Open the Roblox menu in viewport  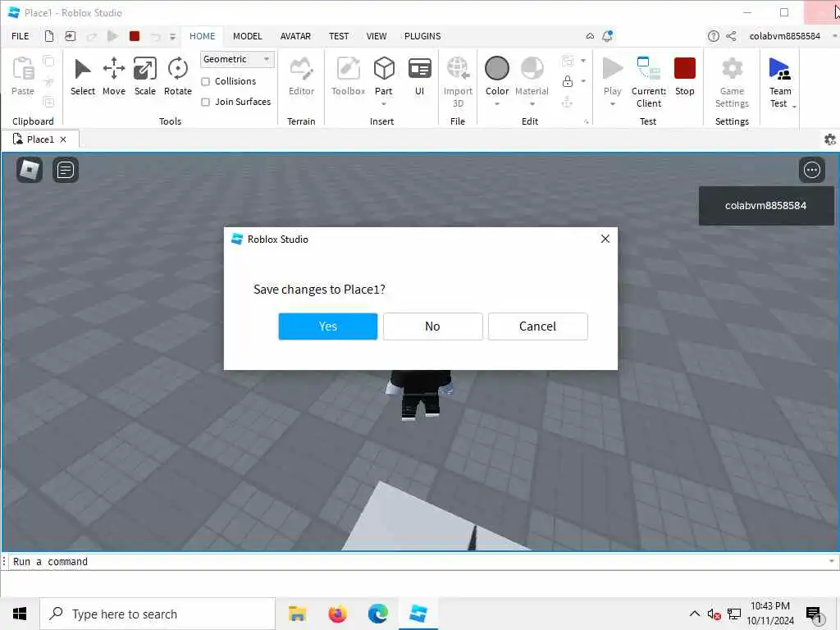click(x=29, y=170)
